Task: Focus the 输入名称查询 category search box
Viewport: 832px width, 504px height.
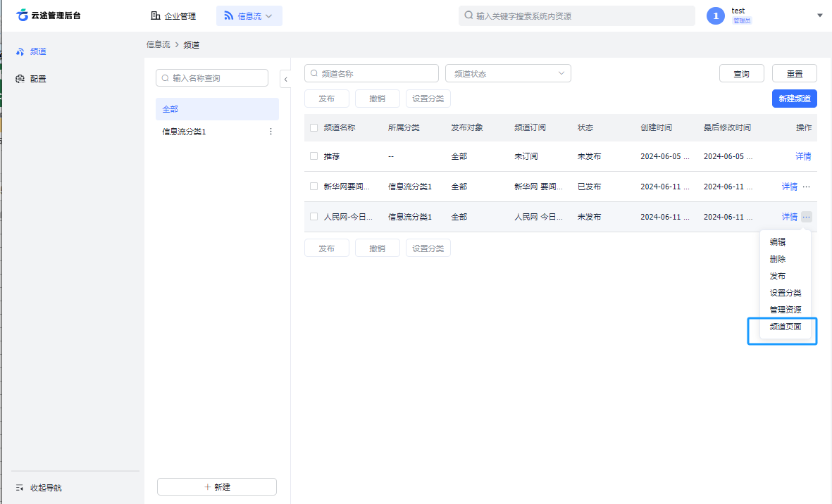Action: [212, 78]
